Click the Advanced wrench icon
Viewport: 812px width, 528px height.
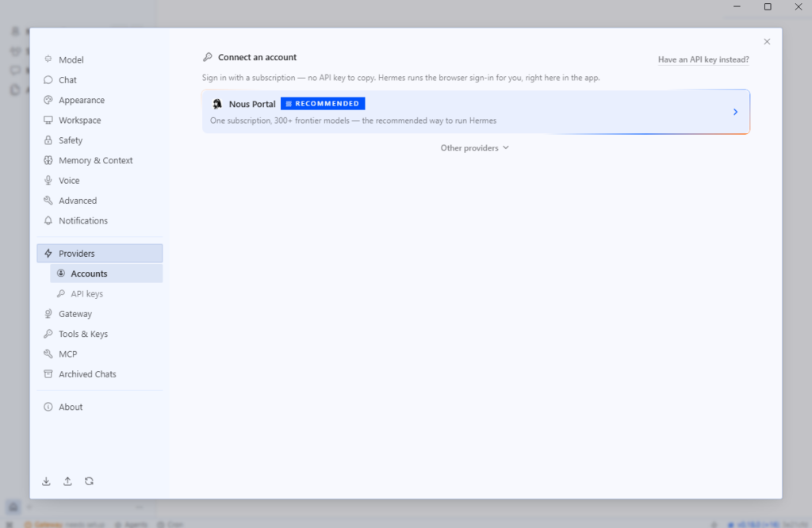click(48, 201)
